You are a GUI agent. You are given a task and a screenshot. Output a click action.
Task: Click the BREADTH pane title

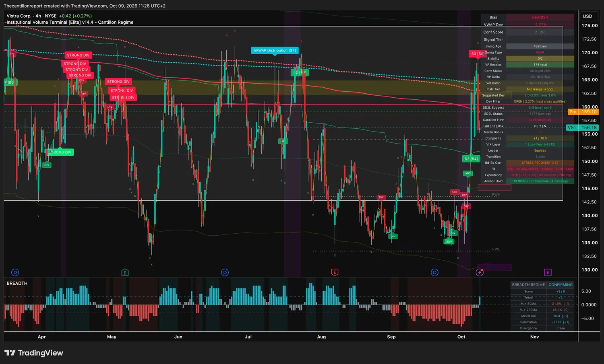coord(17,283)
